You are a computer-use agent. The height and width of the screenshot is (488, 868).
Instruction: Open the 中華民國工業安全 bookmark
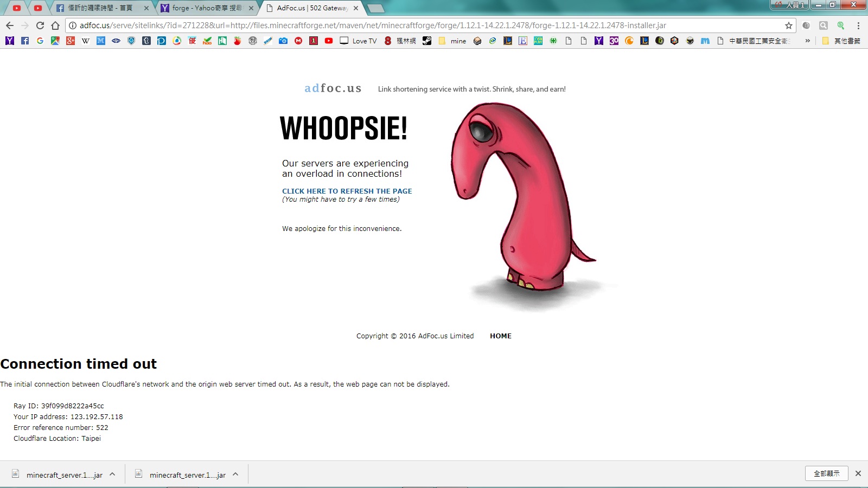tap(754, 41)
